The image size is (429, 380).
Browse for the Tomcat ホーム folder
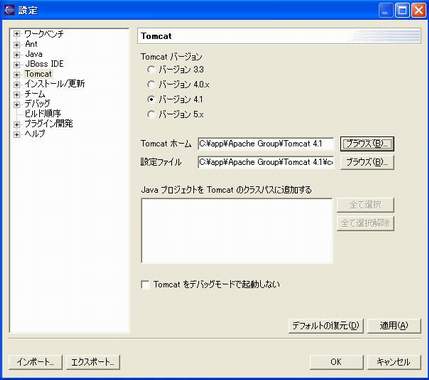click(x=367, y=144)
